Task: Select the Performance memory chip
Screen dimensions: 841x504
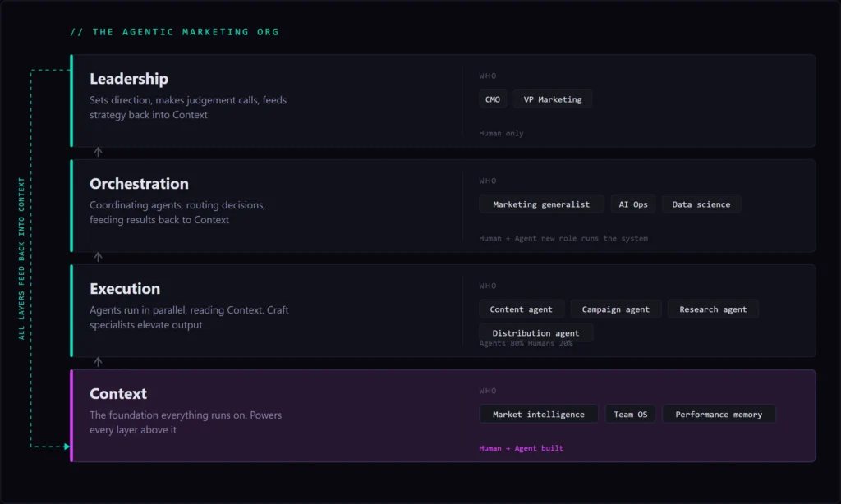Action: (719, 415)
